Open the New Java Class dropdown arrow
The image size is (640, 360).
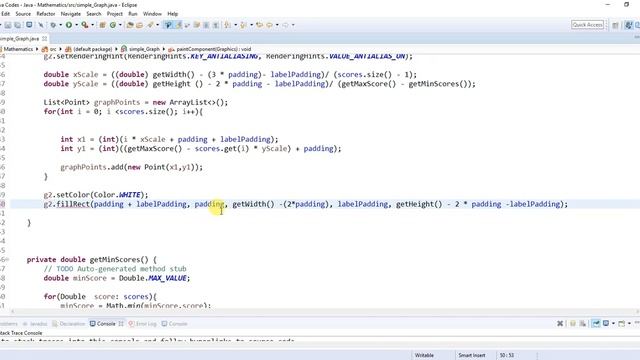point(120,25)
